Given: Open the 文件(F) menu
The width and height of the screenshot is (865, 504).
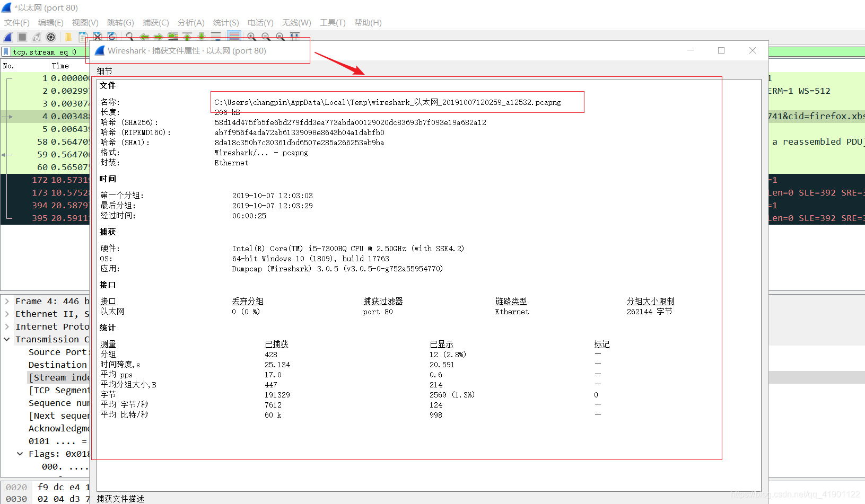Looking at the screenshot, I should [x=17, y=23].
